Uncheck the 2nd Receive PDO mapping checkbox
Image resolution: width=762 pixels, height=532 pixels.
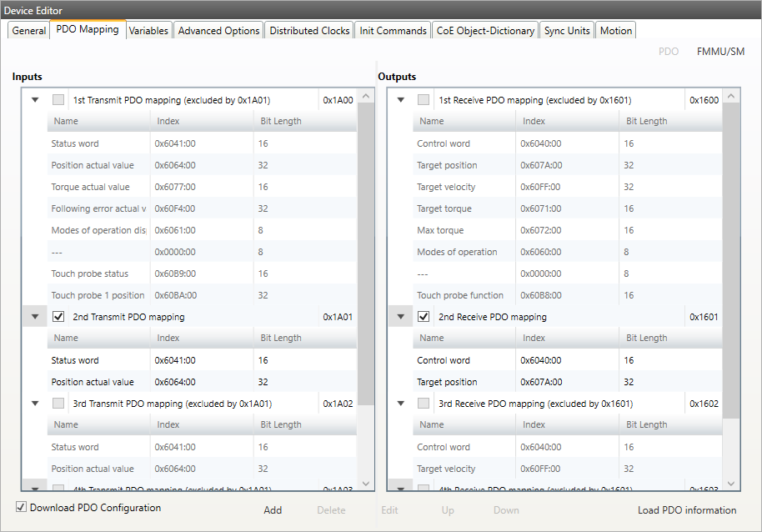click(424, 317)
